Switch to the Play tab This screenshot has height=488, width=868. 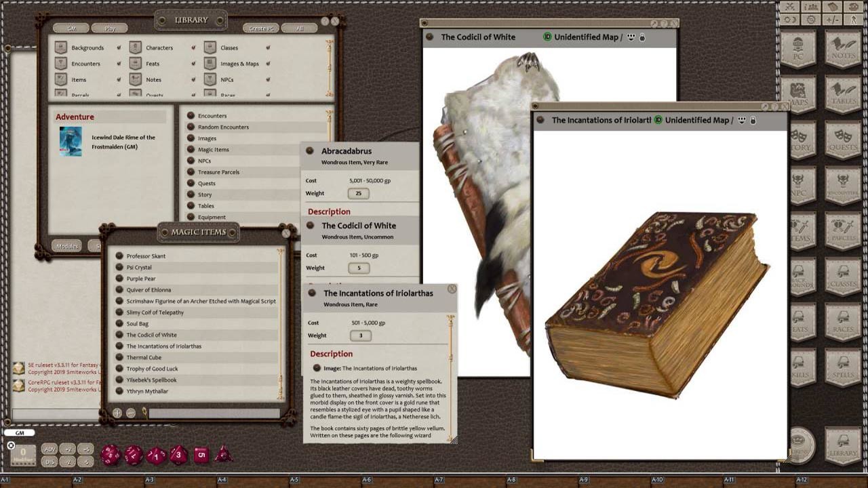tap(110, 28)
